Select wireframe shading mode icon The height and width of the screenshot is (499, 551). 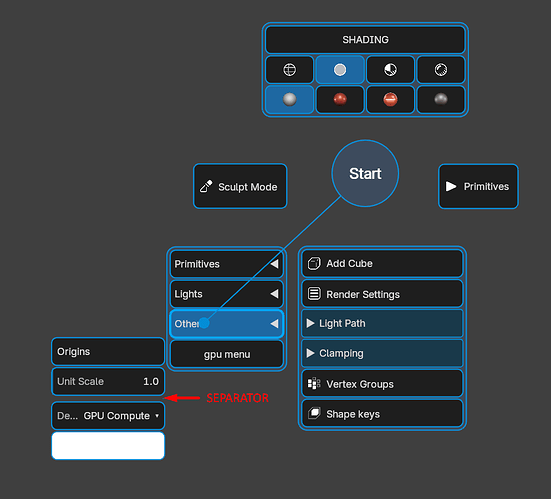tap(290, 70)
